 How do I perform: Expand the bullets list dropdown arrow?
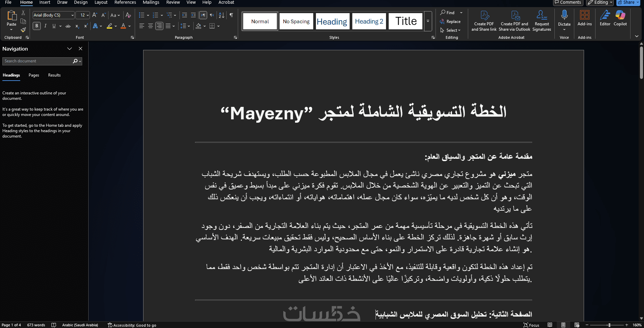(x=148, y=15)
